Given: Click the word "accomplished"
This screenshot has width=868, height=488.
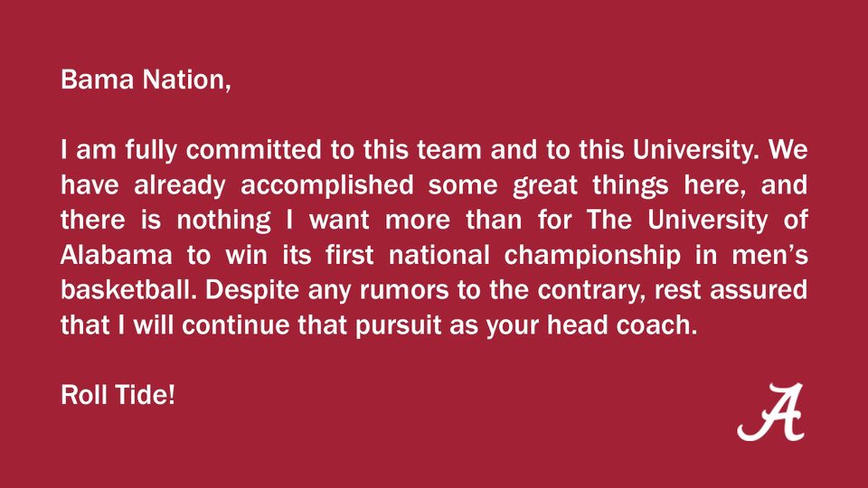Looking at the screenshot, I should coord(334,184).
